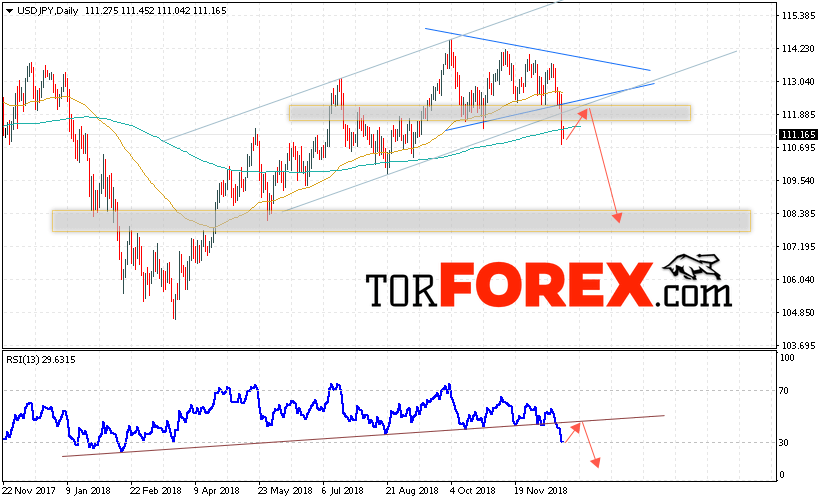The width and height of the screenshot is (819, 502).
Task: Click the small red upward arrow near resistance
Action: click(577, 124)
